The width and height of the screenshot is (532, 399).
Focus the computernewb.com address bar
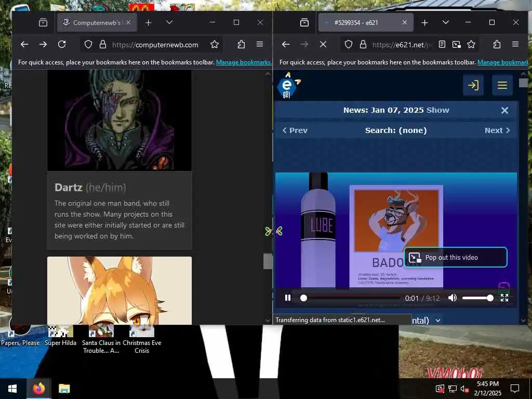[155, 45]
